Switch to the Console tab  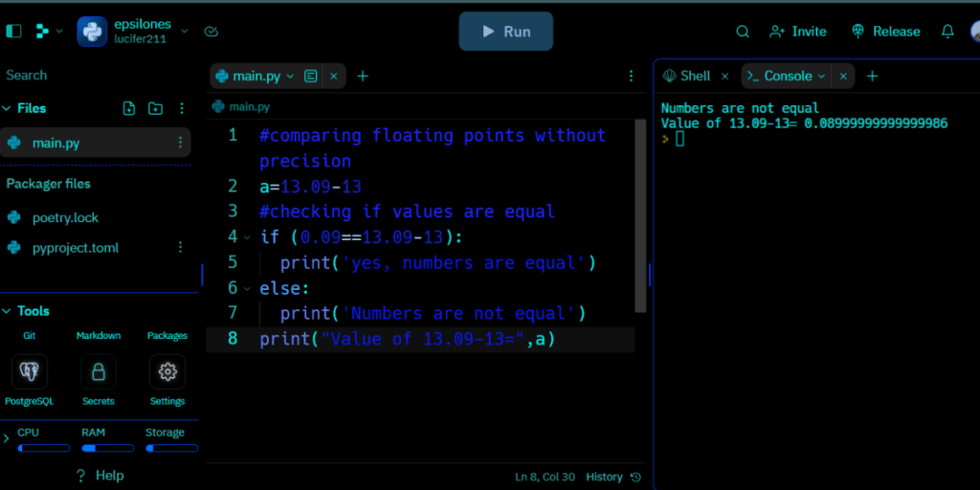point(779,77)
